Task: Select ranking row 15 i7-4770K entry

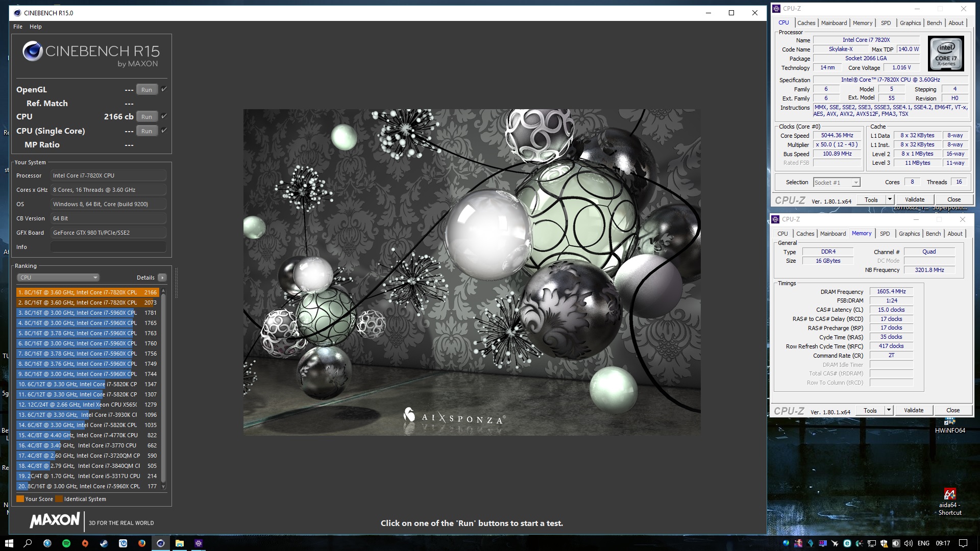Action: (x=88, y=435)
